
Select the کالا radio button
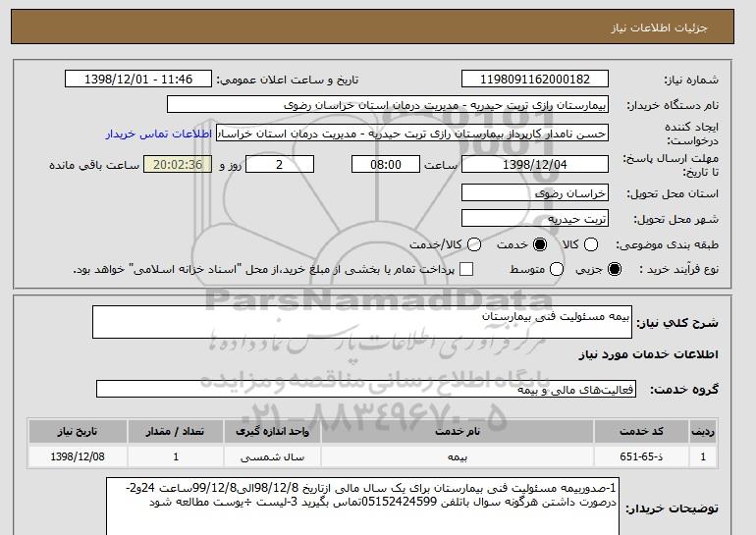591,244
